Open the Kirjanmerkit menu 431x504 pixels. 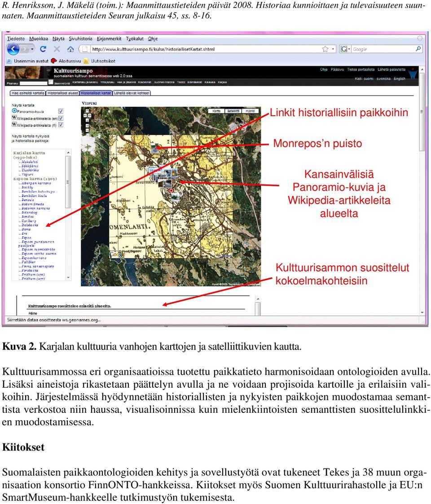click(x=110, y=39)
